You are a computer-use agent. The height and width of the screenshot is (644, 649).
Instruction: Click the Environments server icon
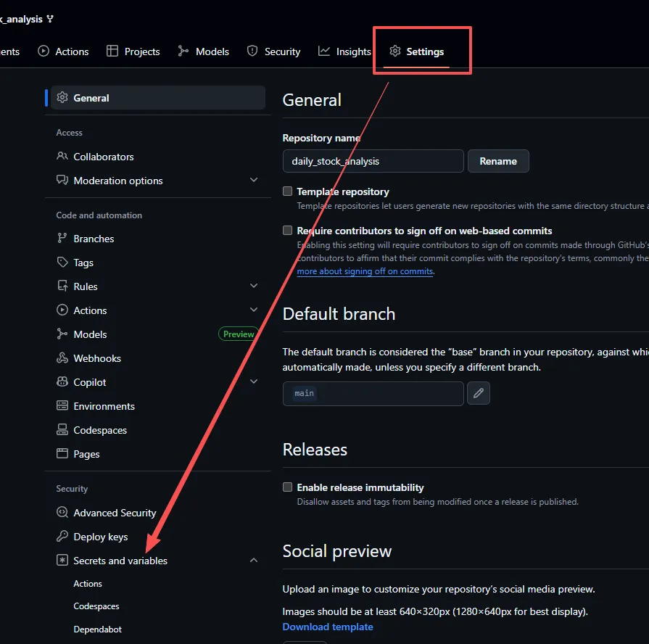coord(62,406)
